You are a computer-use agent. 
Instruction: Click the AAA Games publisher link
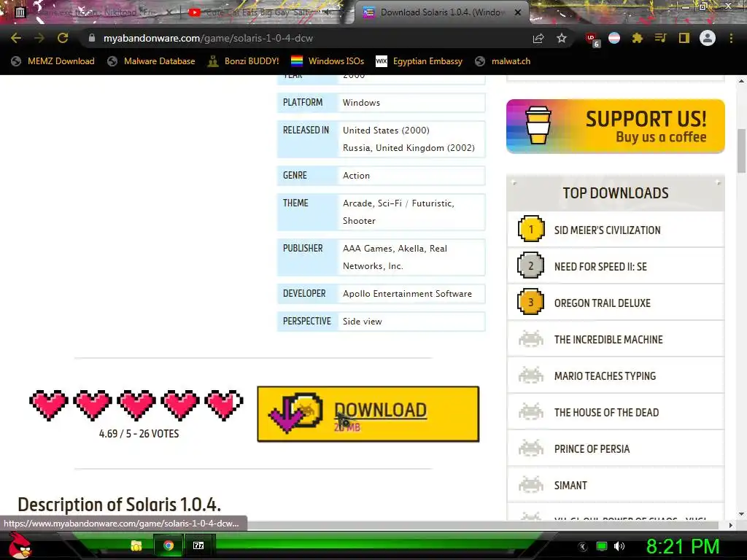(368, 249)
